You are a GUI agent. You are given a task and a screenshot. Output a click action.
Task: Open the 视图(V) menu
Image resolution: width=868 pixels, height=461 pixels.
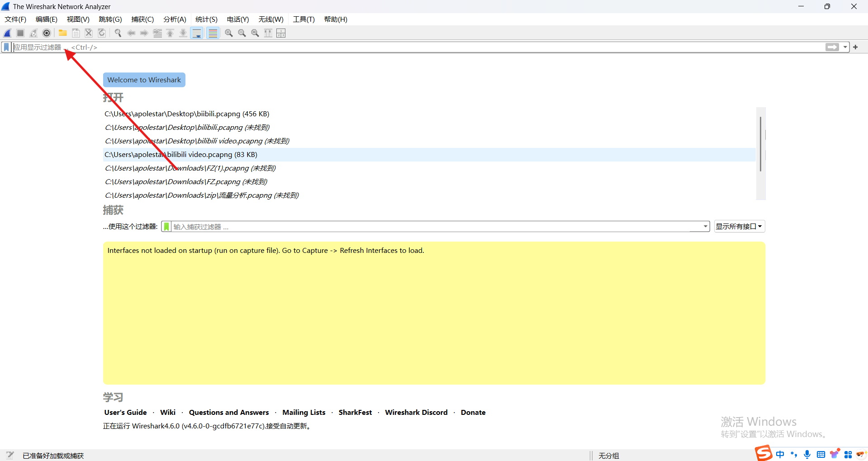78,19
